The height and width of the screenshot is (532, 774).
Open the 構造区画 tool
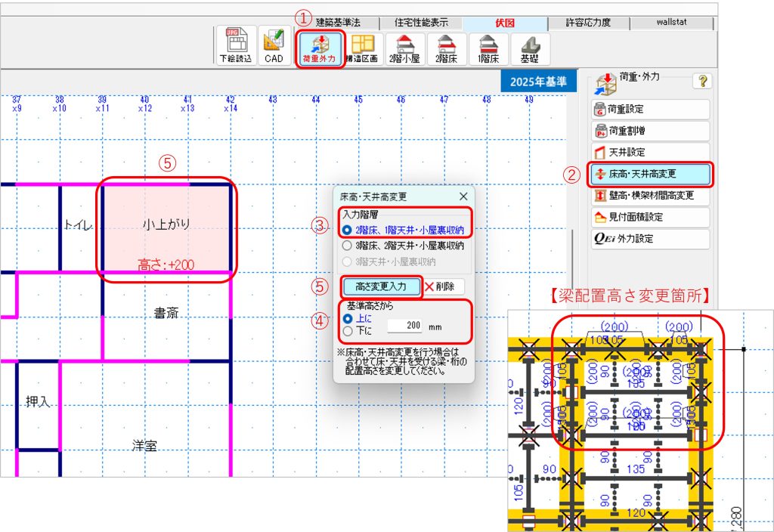pos(363,48)
